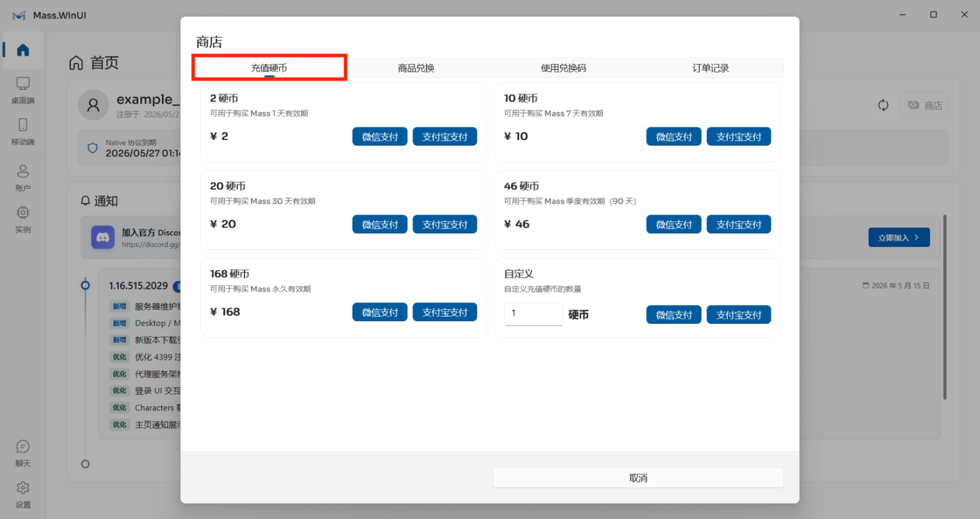Screen dimensions: 980x519
Task: Open the 实例 instances icon
Action: coord(23,213)
